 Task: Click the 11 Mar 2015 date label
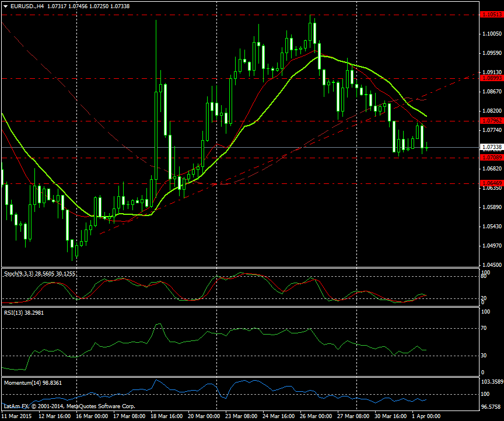(16, 416)
